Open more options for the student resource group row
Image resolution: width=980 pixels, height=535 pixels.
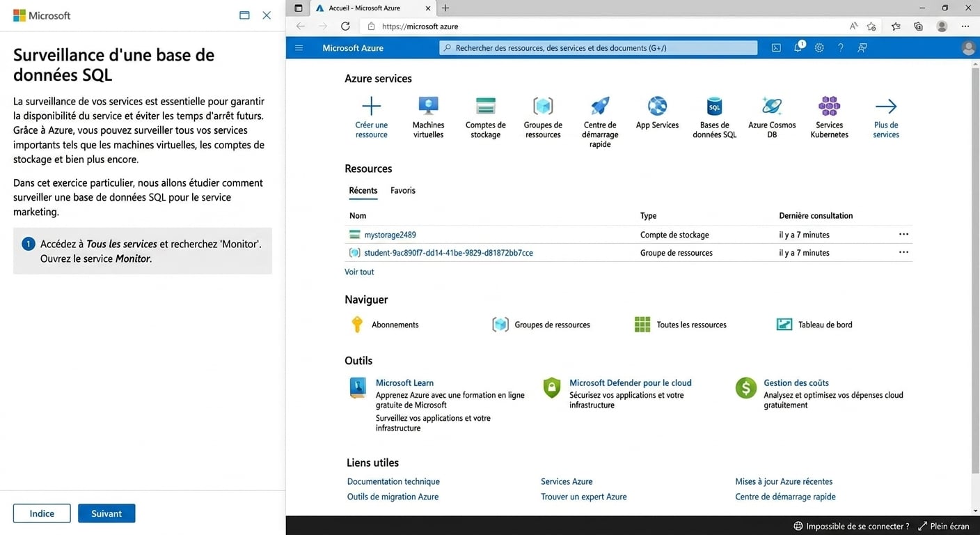[903, 253]
